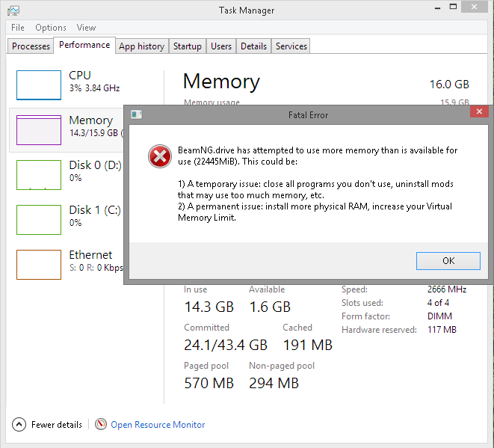Click the 'Task Manager' window title text
The width and height of the screenshot is (494, 448).
tap(247, 10)
